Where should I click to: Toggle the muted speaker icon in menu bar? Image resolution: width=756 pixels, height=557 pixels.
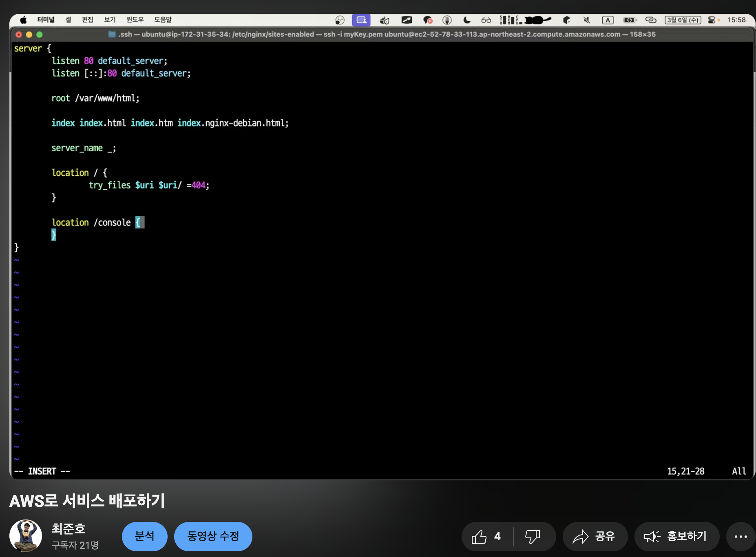point(587,20)
